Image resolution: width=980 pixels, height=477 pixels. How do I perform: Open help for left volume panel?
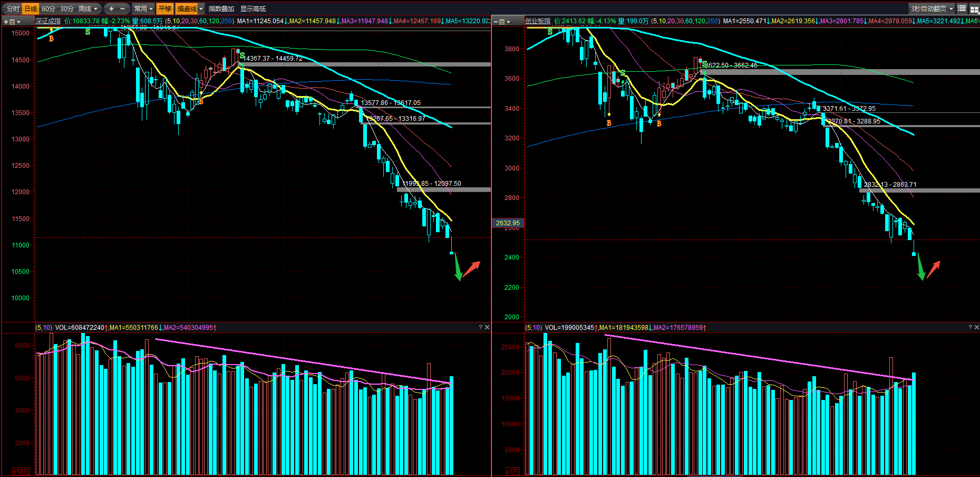[x=480, y=328]
